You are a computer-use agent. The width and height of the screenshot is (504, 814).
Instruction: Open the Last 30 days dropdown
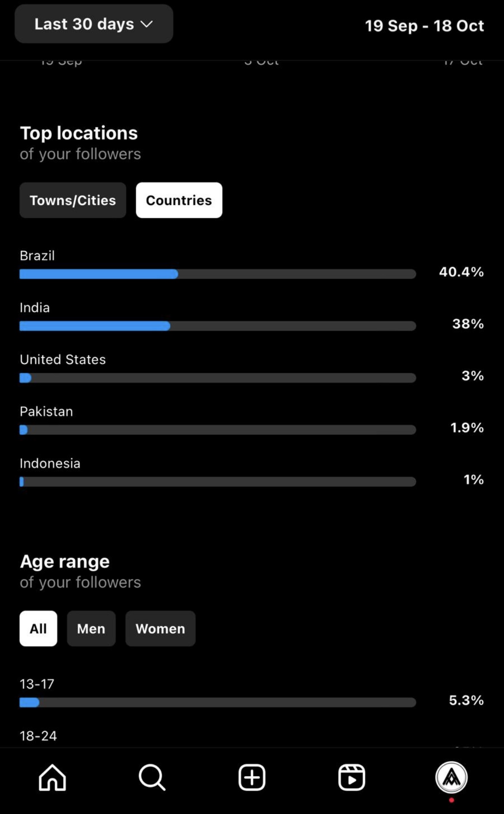point(94,24)
